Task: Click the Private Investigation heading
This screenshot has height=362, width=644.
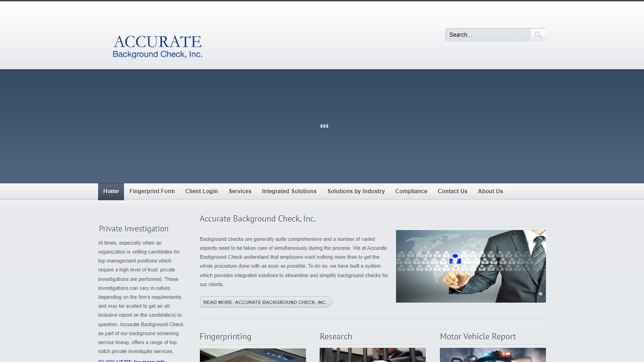Action: pos(133,229)
